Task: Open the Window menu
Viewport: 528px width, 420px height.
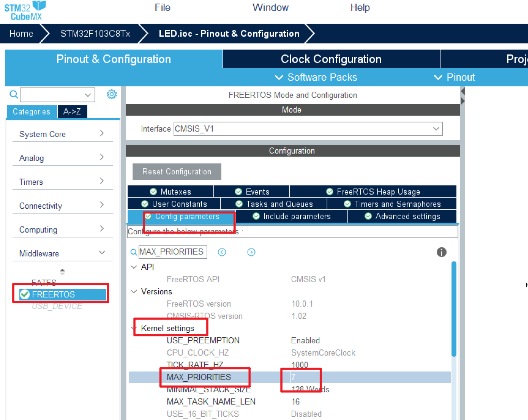Action: [x=270, y=7]
